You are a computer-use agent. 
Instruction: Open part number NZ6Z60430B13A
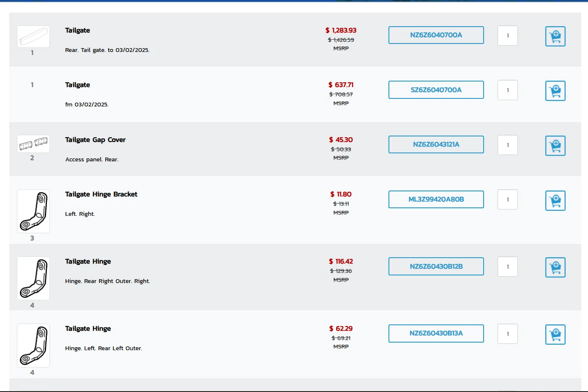point(436,333)
